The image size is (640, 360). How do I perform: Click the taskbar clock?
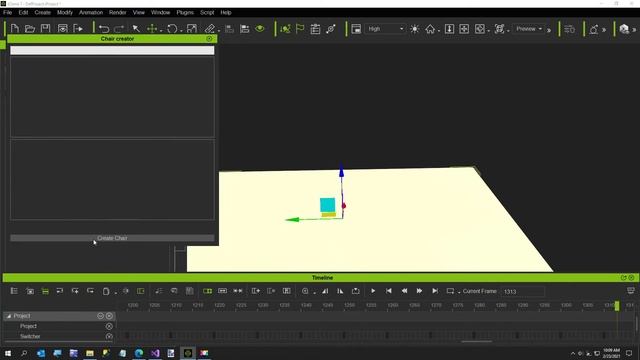click(611, 353)
